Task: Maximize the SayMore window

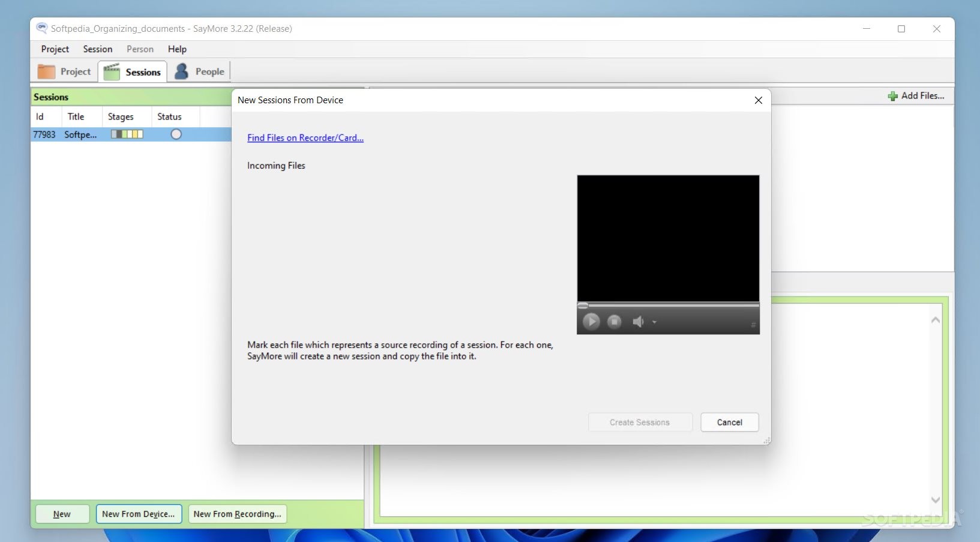Action: (x=901, y=29)
